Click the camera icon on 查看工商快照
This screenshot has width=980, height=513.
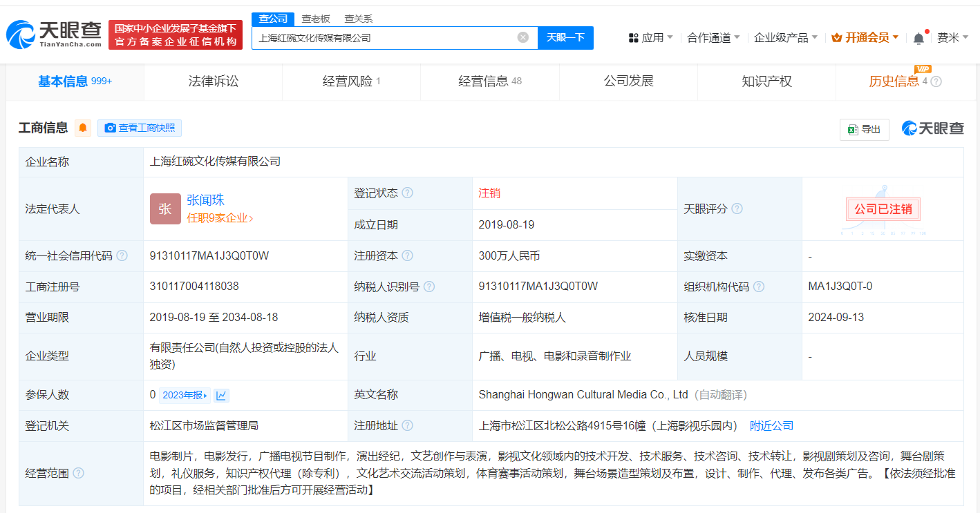coord(110,128)
